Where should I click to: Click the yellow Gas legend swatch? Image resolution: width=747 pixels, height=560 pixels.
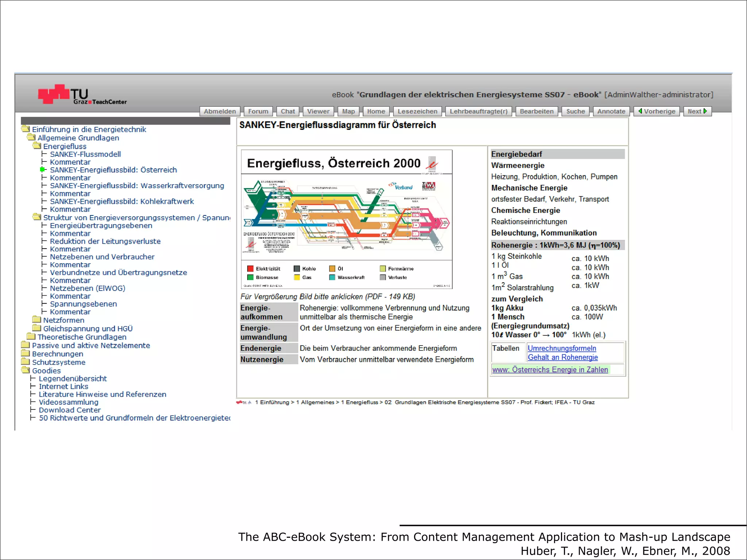pyautogui.click(x=297, y=277)
